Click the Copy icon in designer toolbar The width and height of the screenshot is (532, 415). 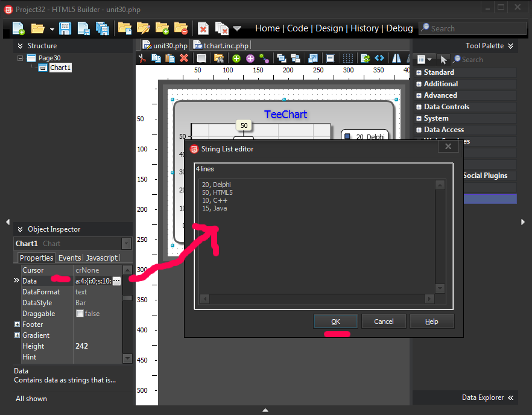156,59
